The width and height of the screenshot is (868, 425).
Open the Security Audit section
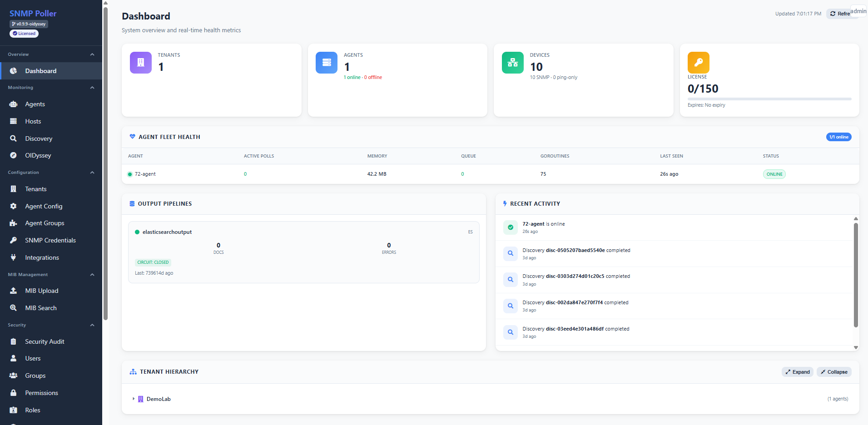[x=44, y=341]
